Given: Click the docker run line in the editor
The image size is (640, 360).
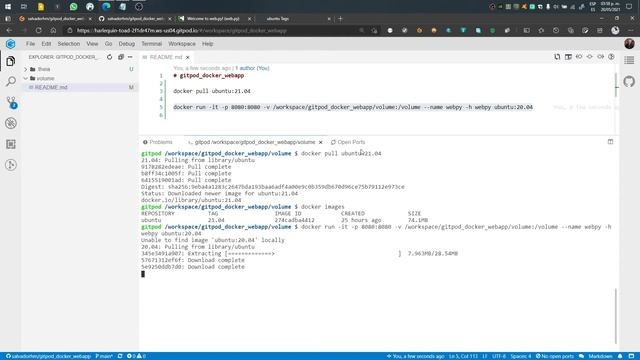Looking at the screenshot, I should point(353,107).
